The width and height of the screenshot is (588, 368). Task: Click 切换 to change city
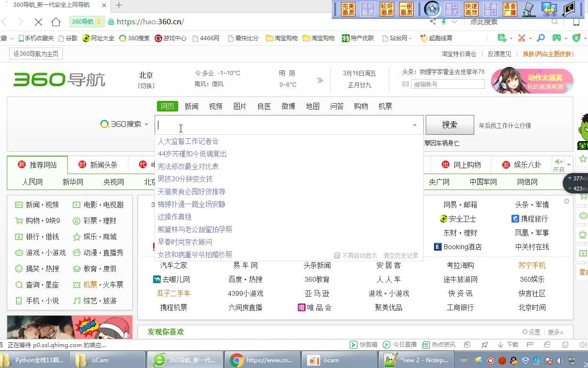pos(146,86)
